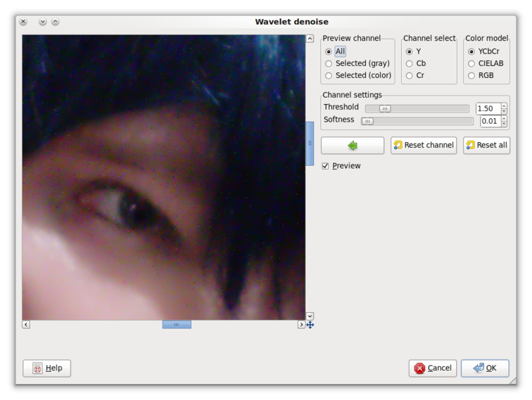Click the title bar down-chevron button

[42, 22]
